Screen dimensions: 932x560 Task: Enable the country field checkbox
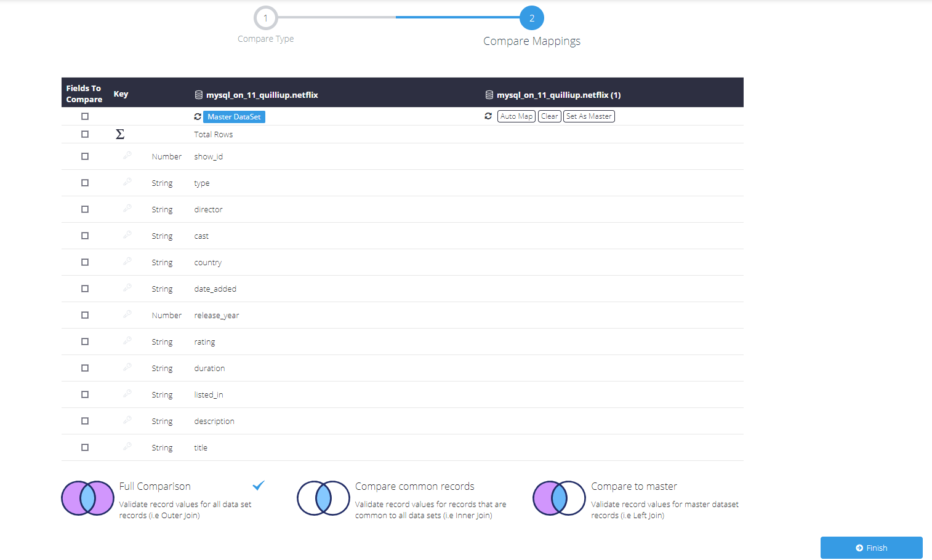click(x=85, y=262)
